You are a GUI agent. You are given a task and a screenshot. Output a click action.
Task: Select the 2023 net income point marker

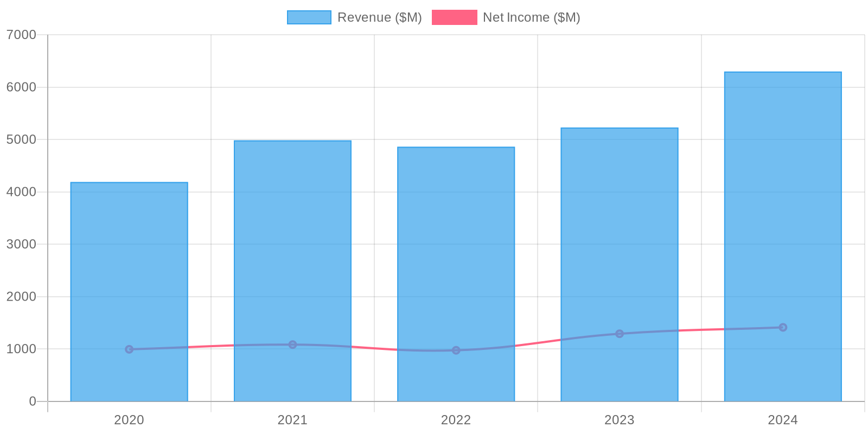[x=619, y=334]
